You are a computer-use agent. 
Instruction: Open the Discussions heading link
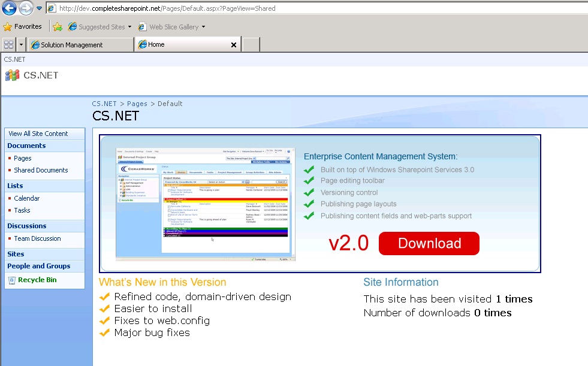point(27,226)
